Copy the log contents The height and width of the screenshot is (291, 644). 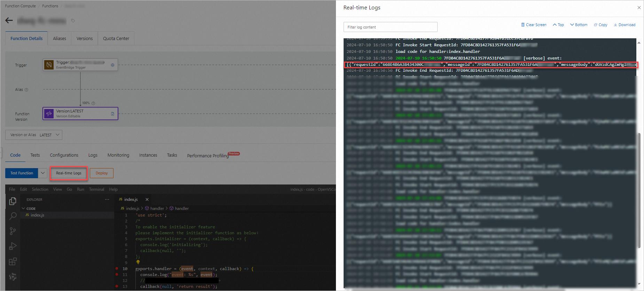(x=600, y=25)
